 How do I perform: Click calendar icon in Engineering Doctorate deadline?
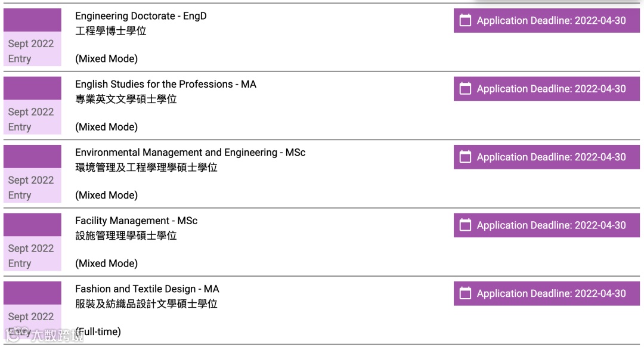[466, 20]
